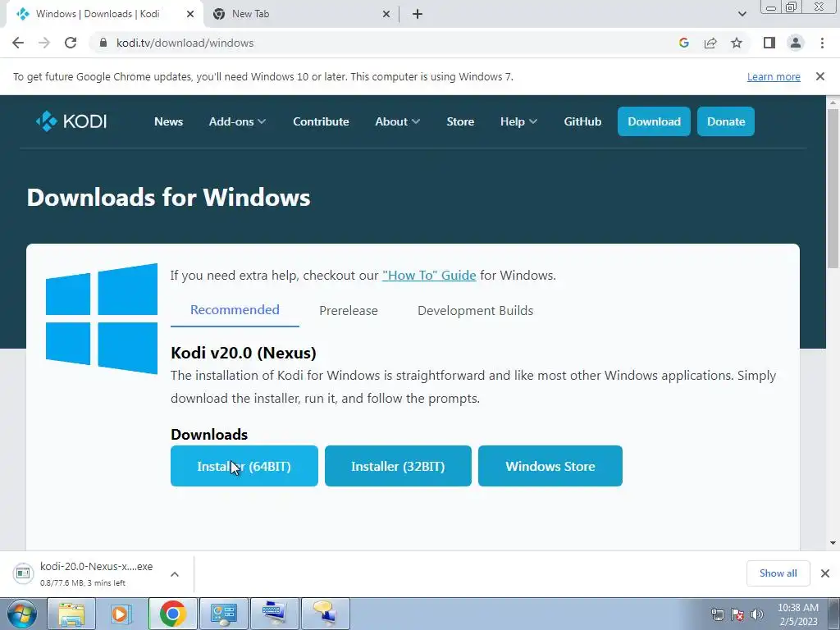Viewport: 840px width, 630px height.
Task: Download Installer (32BIT)
Action: click(398, 466)
